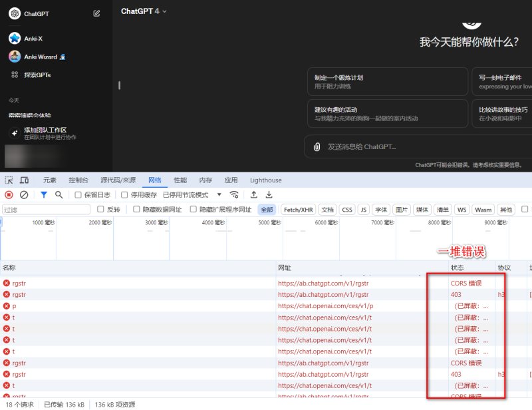Choose the fun activities suggestion card
This screenshot has width=532, height=410.
(388, 113)
